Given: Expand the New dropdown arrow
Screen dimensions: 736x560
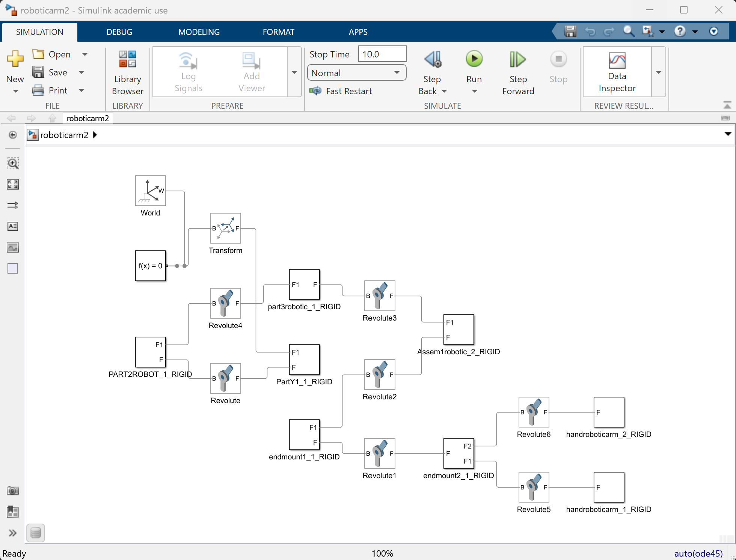Looking at the screenshot, I should (15, 91).
